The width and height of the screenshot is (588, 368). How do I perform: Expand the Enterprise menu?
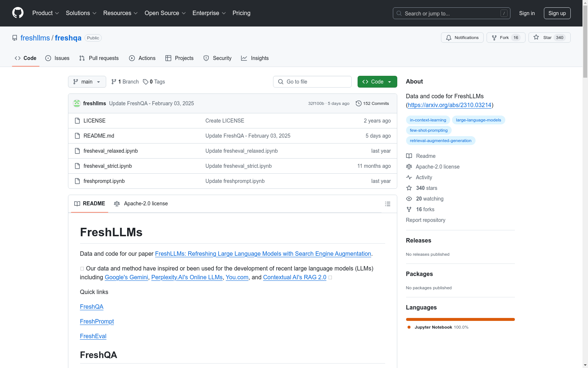point(209,13)
